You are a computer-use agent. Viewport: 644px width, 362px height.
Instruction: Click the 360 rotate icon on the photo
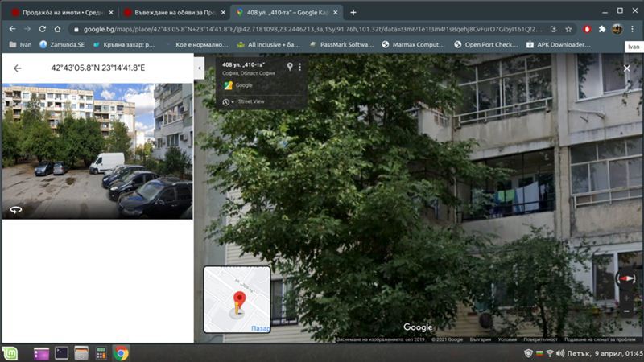click(x=14, y=210)
